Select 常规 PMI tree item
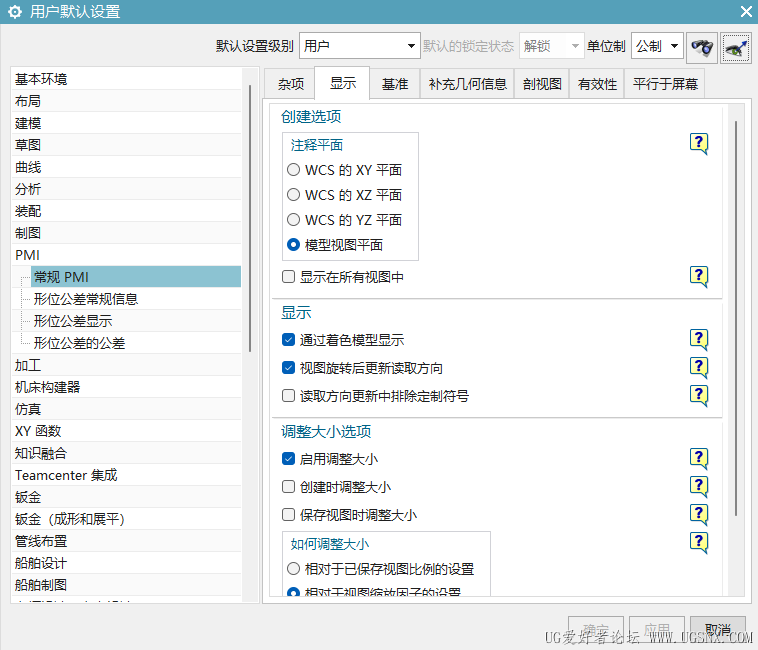Viewport: 758px width, 650px height. (136, 277)
